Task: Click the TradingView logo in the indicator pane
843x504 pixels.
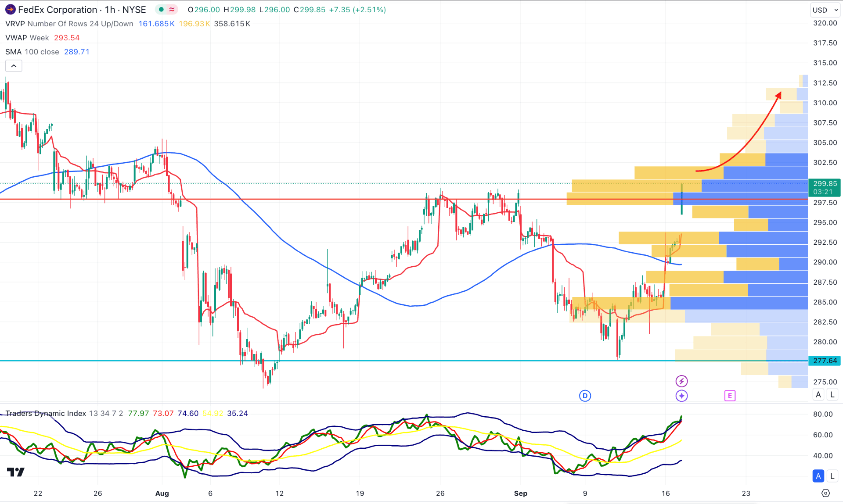Action: coord(16,472)
